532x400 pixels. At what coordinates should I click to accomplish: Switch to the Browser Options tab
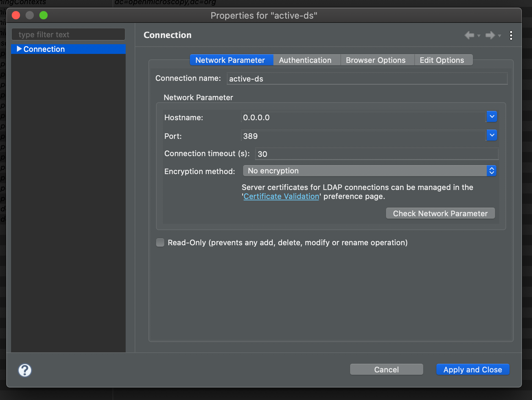[x=377, y=60]
